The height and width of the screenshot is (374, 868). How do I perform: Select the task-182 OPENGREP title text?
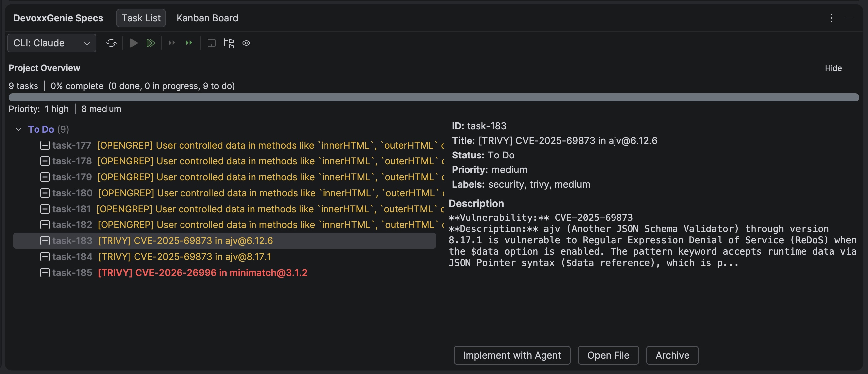[x=271, y=225]
